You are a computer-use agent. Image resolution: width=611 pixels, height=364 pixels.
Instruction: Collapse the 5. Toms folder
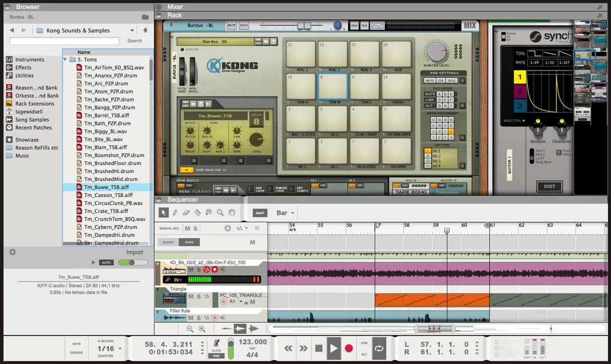point(65,59)
